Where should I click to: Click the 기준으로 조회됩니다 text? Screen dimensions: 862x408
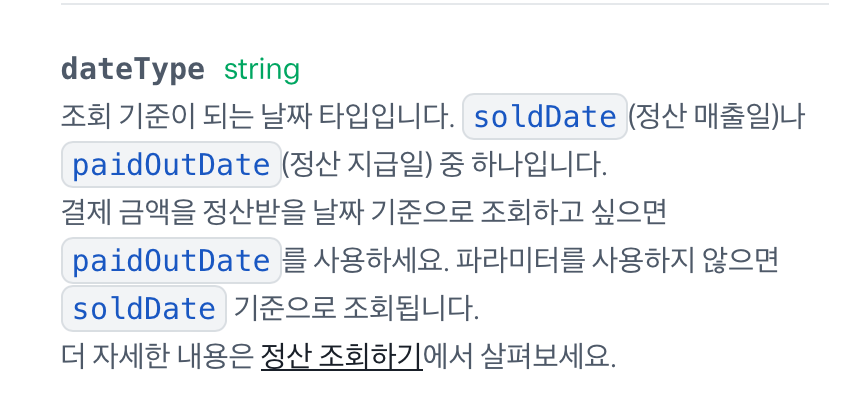tap(356, 308)
